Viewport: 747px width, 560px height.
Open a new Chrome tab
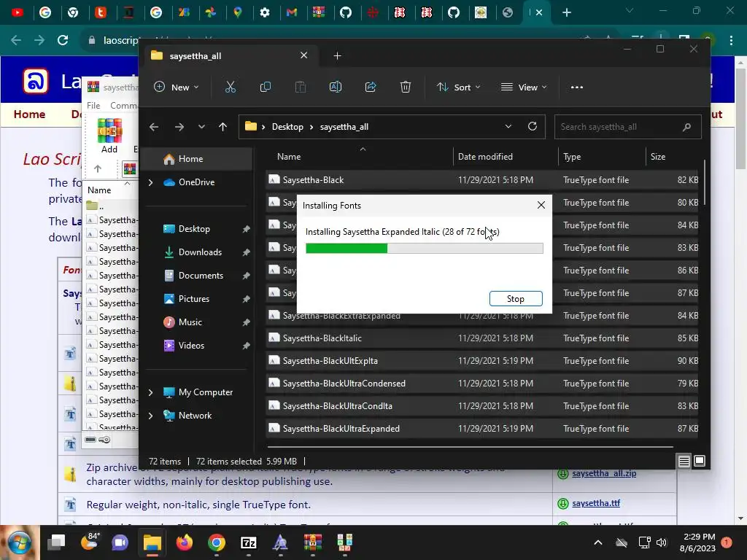coord(566,12)
